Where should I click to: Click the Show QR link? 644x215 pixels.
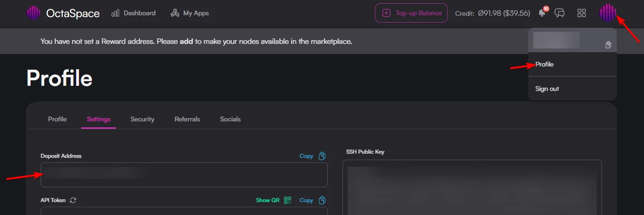coord(268,200)
